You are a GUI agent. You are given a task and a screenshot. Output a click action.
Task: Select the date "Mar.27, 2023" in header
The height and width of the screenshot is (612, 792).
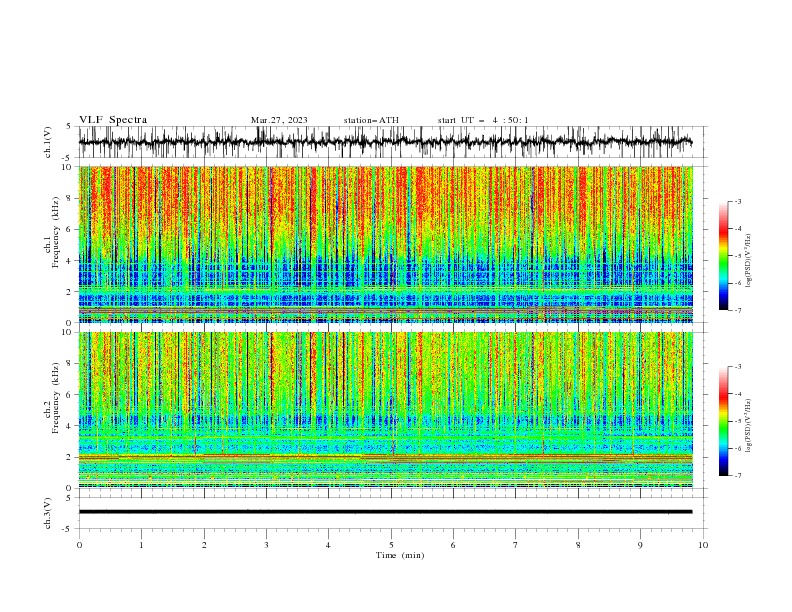pyautogui.click(x=279, y=120)
